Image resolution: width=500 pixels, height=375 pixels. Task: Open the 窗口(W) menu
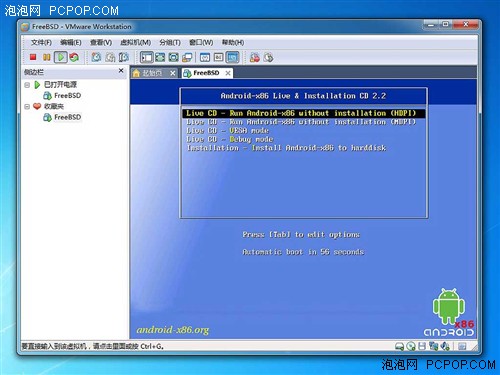pyautogui.click(x=201, y=42)
